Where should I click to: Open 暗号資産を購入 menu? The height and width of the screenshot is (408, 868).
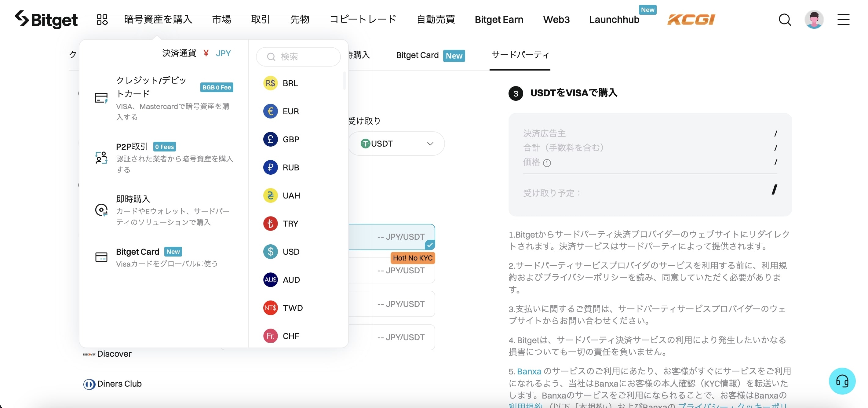[158, 20]
